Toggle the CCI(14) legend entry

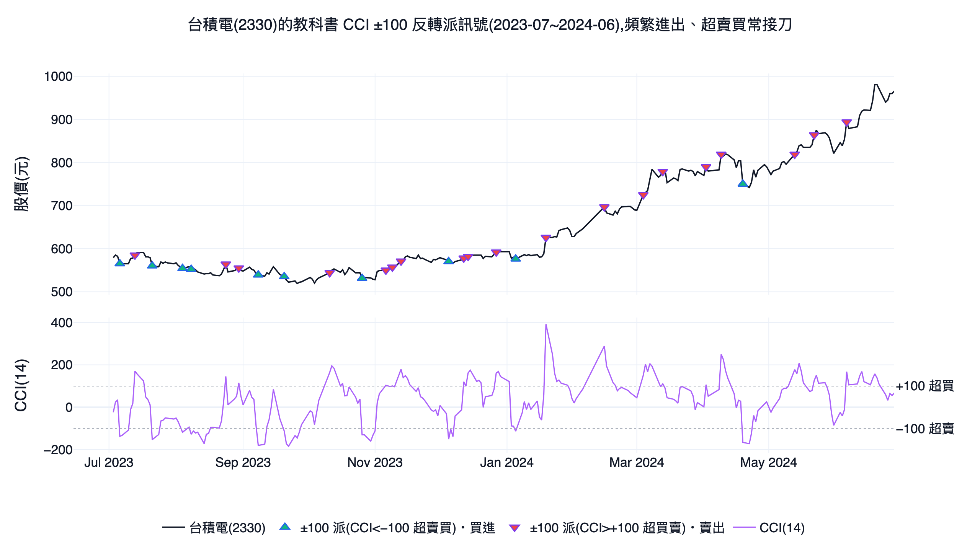pyautogui.click(x=769, y=528)
